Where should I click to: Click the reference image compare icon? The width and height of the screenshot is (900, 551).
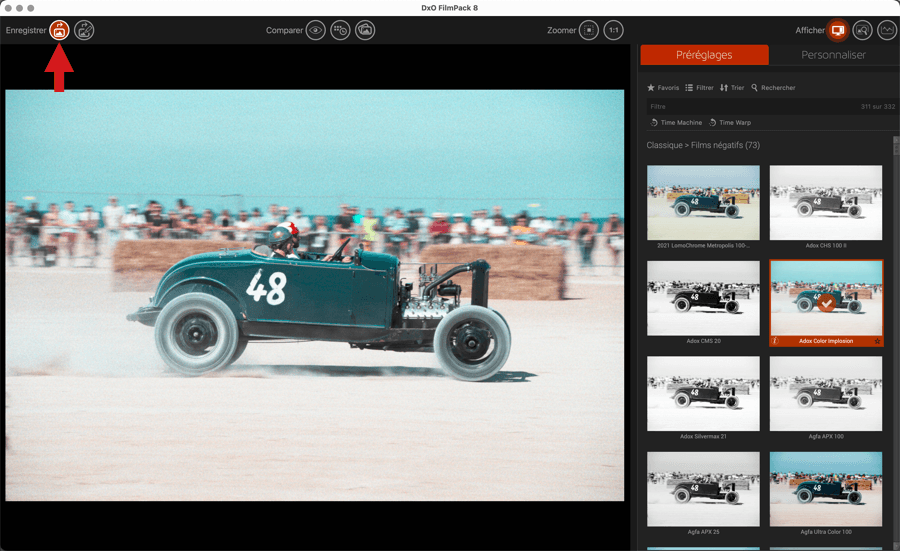tap(365, 31)
